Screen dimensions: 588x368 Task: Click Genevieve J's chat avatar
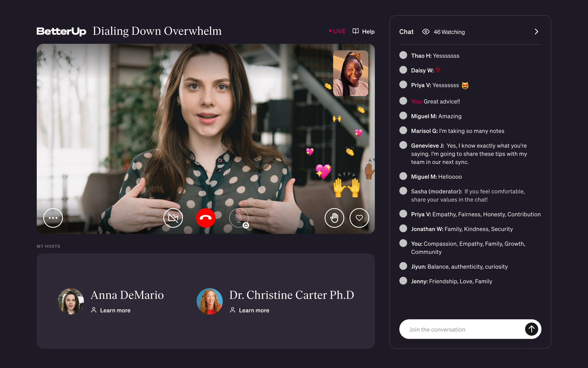(403, 145)
